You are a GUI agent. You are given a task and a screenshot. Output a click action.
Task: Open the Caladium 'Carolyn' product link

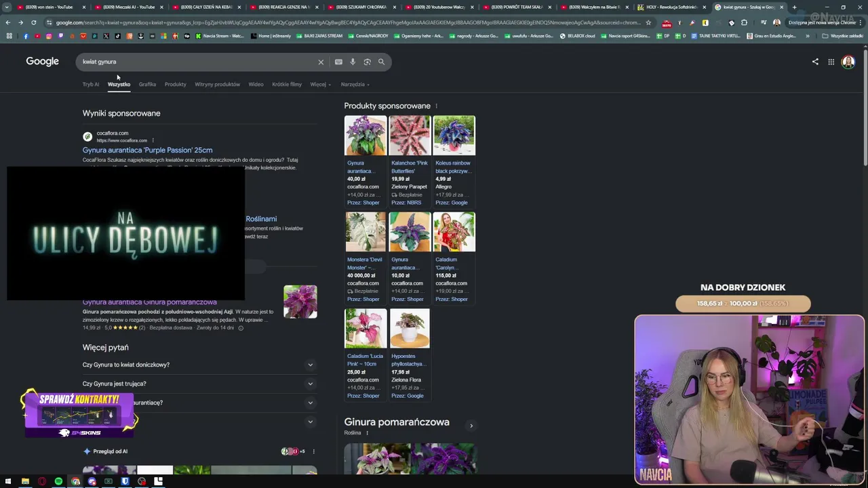coord(448,264)
